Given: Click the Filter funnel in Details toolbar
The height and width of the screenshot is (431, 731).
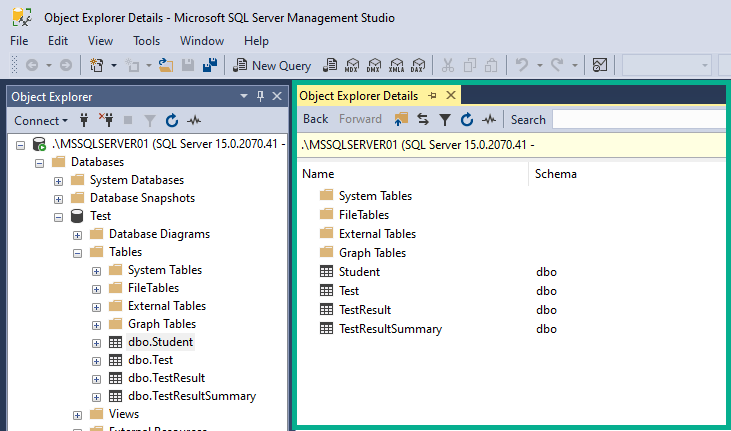Looking at the screenshot, I should (x=445, y=120).
